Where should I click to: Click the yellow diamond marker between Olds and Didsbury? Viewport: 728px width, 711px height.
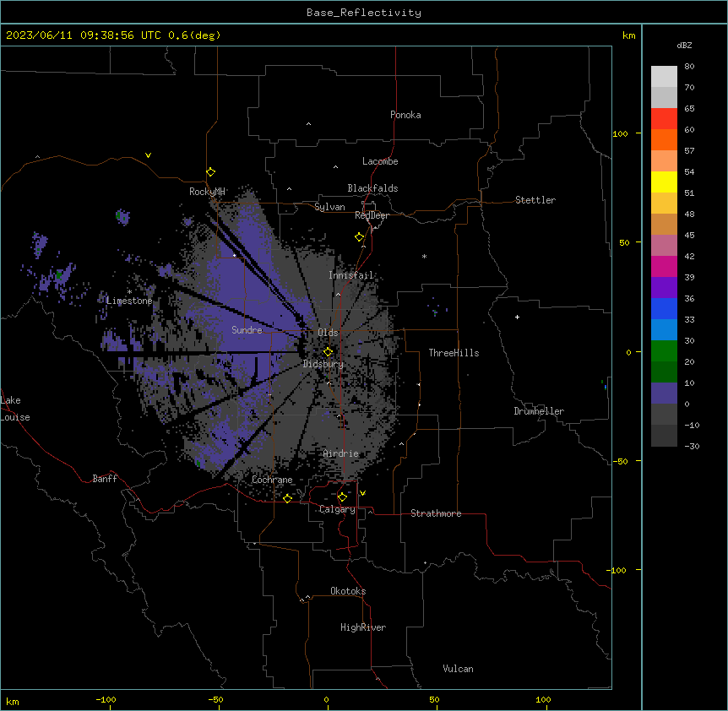pyautogui.click(x=328, y=352)
